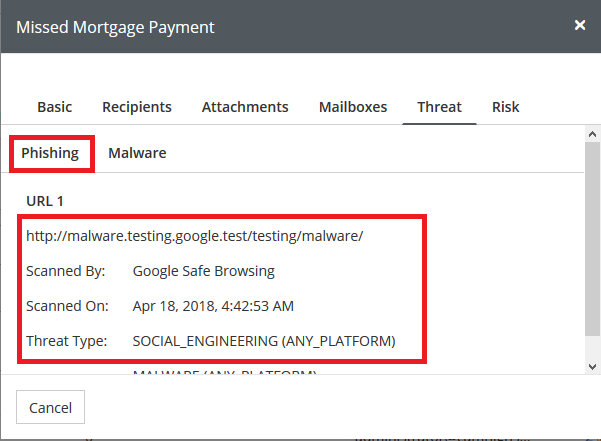Click the scrollbar down arrow
Screen dimensions: 601x441
593,366
